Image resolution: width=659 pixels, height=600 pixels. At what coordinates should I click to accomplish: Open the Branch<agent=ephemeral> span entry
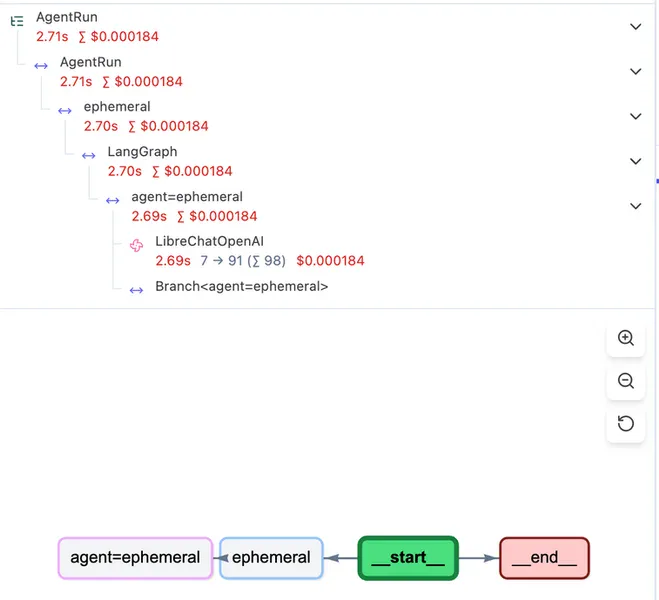(x=241, y=287)
